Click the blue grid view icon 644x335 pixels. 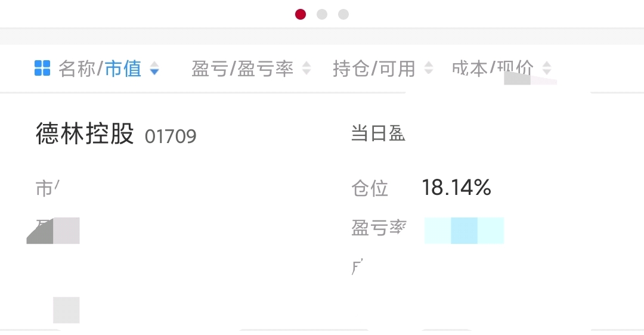[42, 69]
